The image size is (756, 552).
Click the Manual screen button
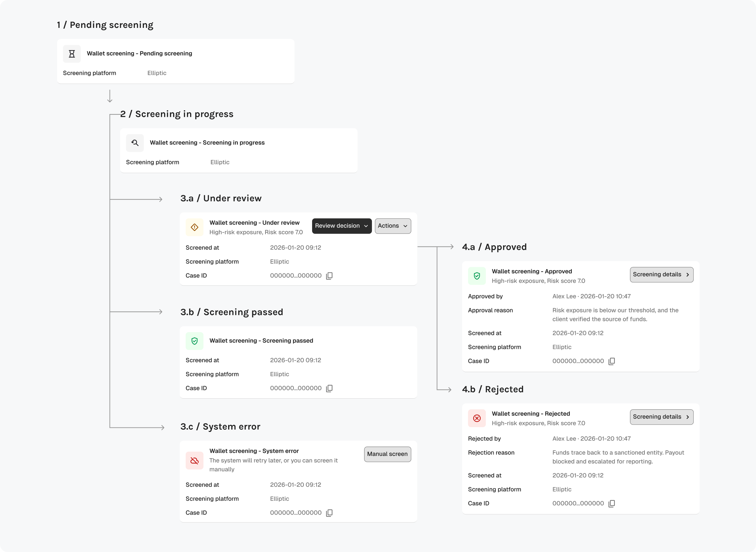(x=388, y=454)
